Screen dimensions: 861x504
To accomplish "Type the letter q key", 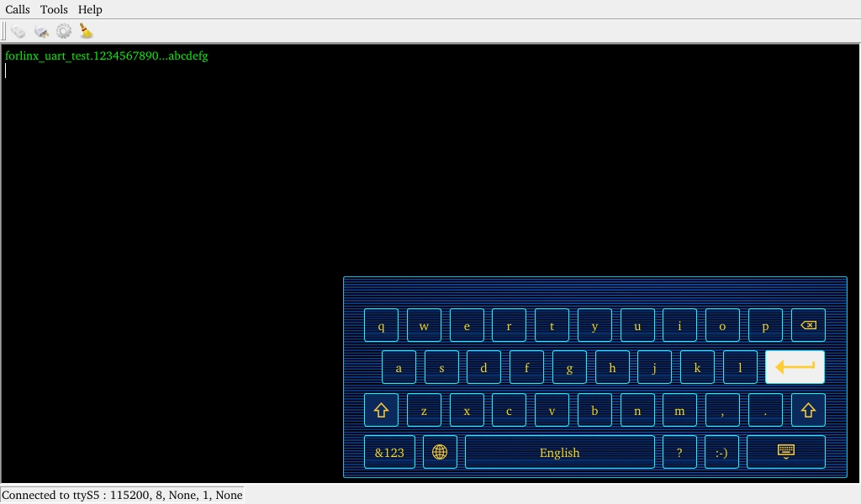I will pyautogui.click(x=381, y=325).
